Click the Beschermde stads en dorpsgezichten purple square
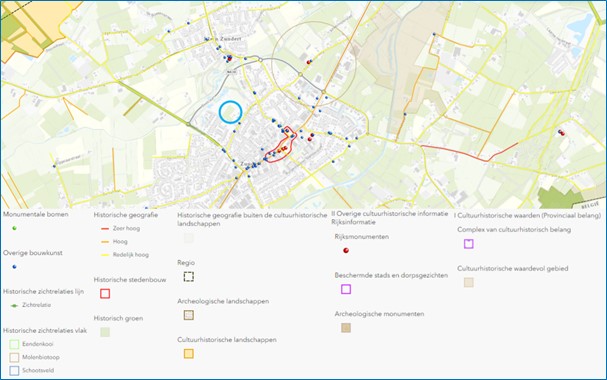This screenshot has height=380, width=607. [346, 289]
